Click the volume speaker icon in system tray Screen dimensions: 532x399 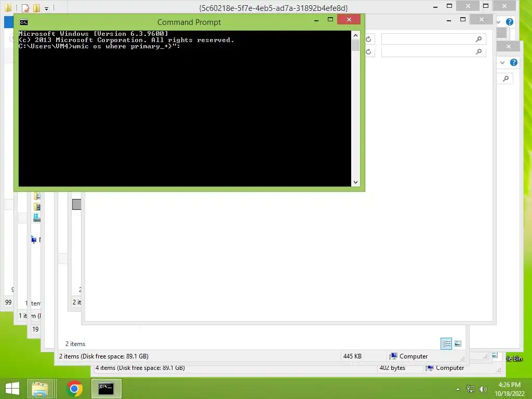tap(483, 389)
